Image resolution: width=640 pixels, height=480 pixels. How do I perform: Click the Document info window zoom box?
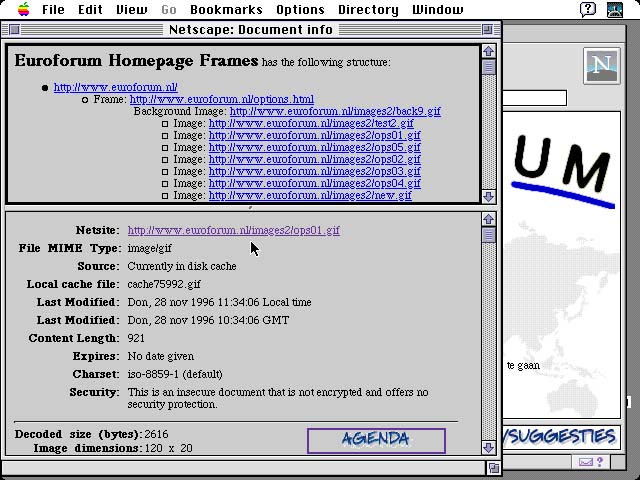[487, 29]
